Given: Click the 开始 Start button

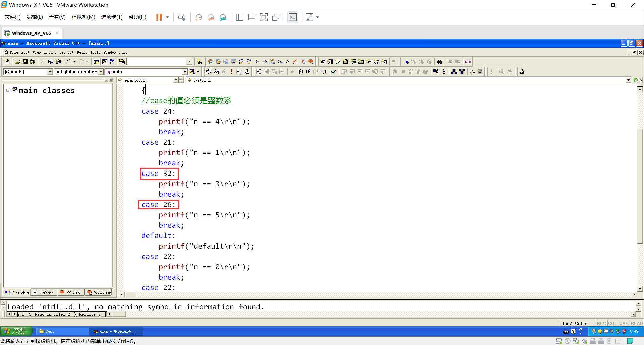Looking at the screenshot, I should (16, 331).
